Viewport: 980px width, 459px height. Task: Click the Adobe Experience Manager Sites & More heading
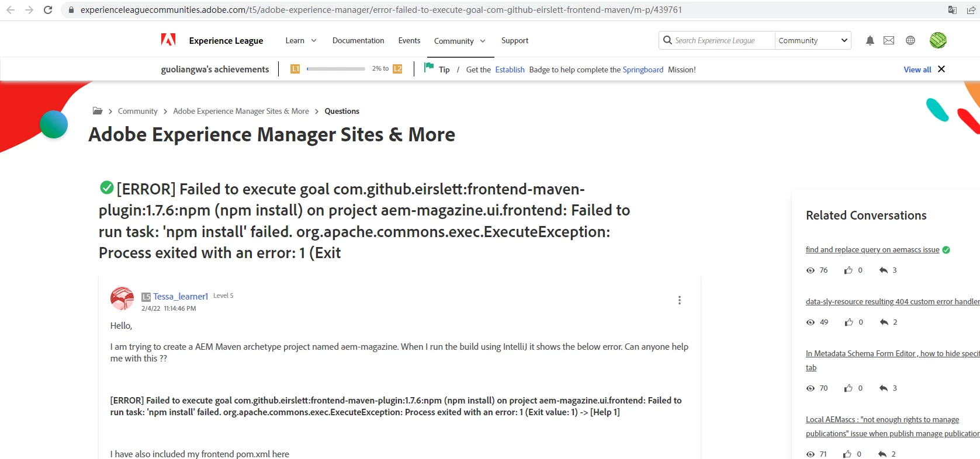point(272,135)
